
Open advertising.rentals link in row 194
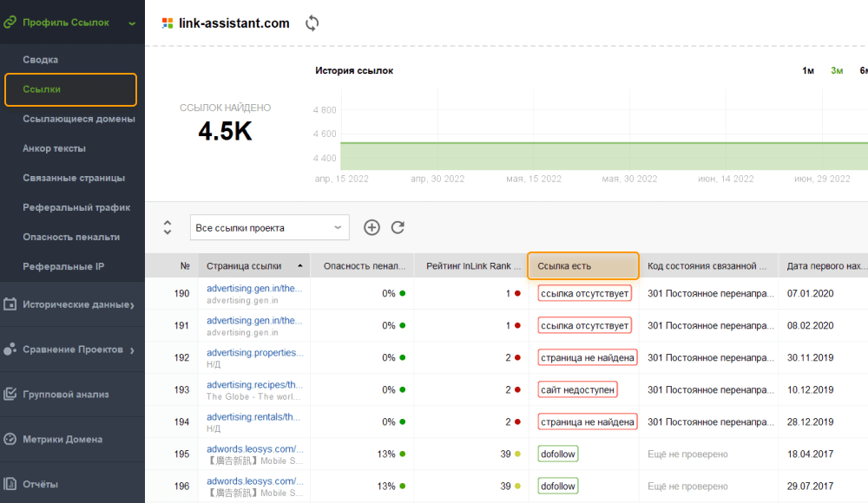coord(253,416)
